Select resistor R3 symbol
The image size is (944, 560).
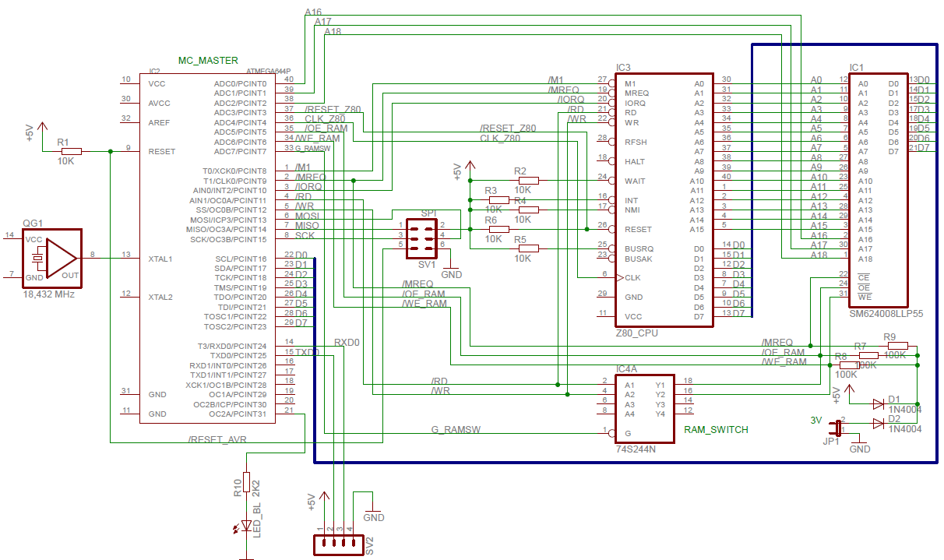click(498, 200)
